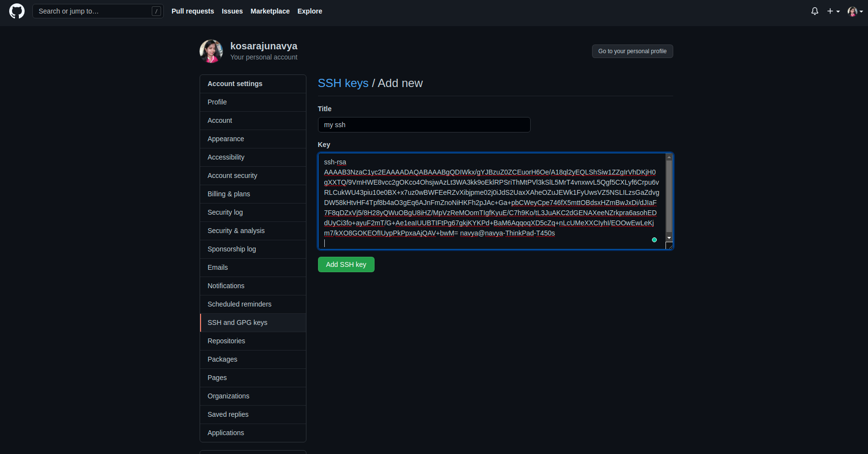
Task: Open Applications settings
Action: click(253, 433)
